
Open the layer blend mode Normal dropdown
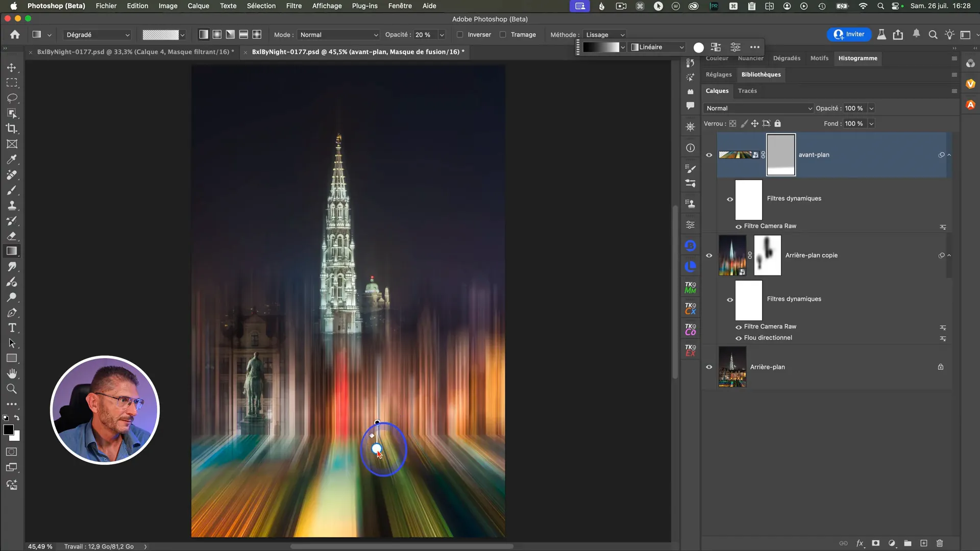pyautogui.click(x=758, y=108)
